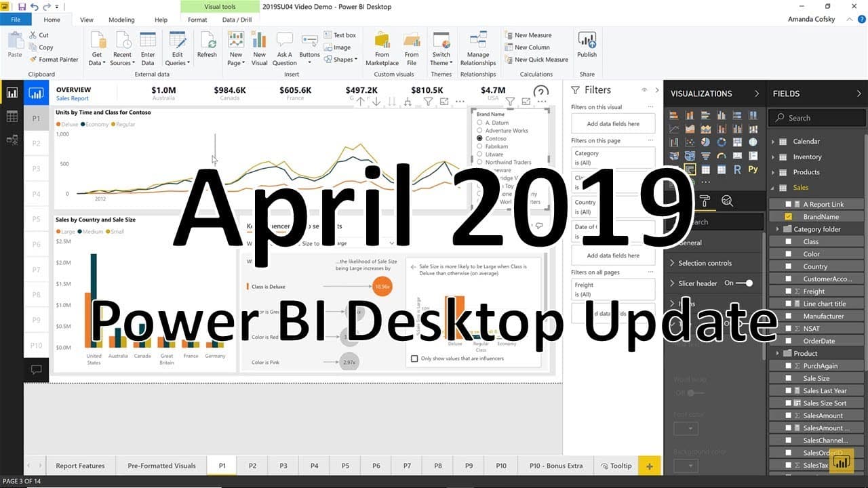Image resolution: width=868 pixels, height=488 pixels.
Task: Navigate to P2 in report page navigator
Action: (36, 144)
